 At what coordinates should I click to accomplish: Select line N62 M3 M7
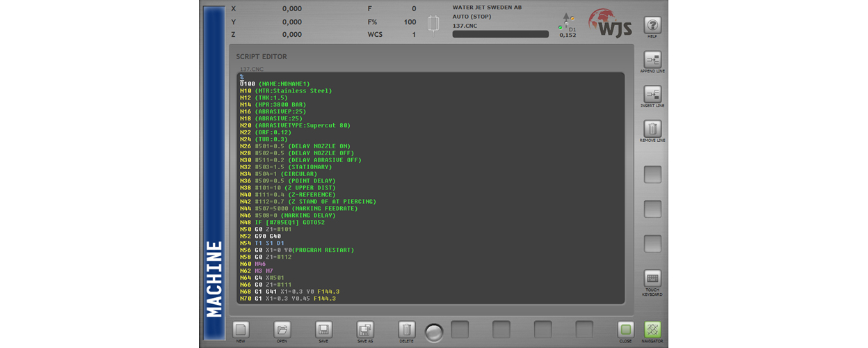[256, 271]
